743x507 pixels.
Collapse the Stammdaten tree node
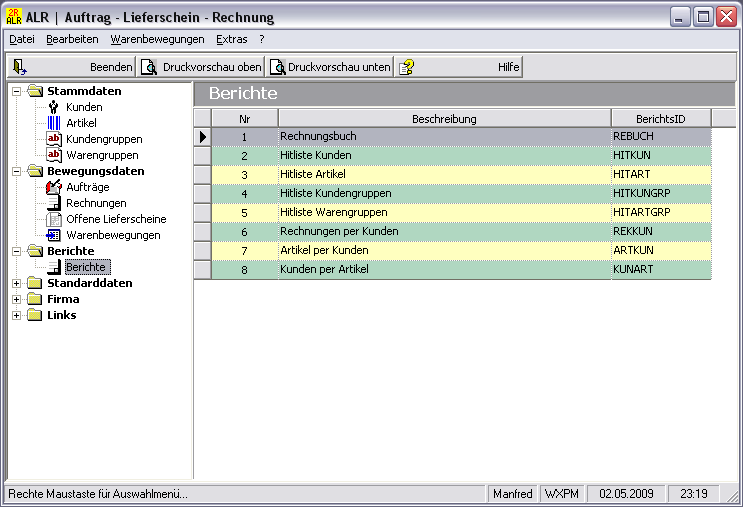coord(16,91)
